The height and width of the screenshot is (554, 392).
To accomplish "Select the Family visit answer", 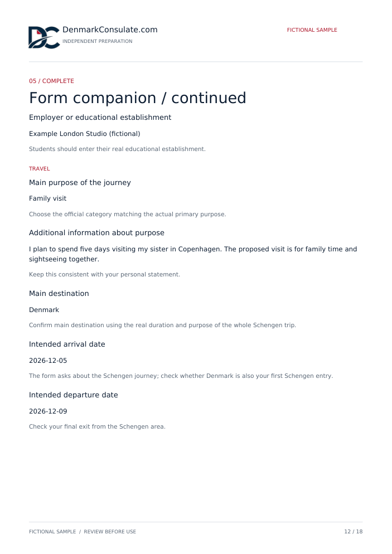I will click(48, 198).
